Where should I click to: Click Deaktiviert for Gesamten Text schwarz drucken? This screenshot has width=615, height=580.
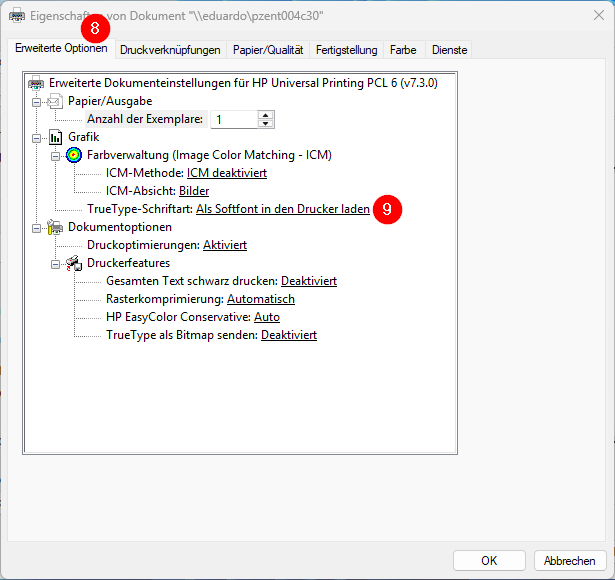(x=309, y=281)
